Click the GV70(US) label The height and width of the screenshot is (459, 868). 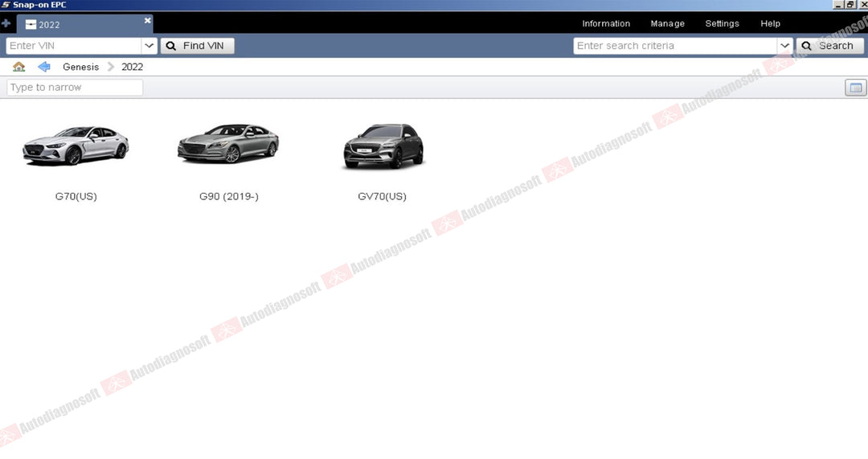382,196
